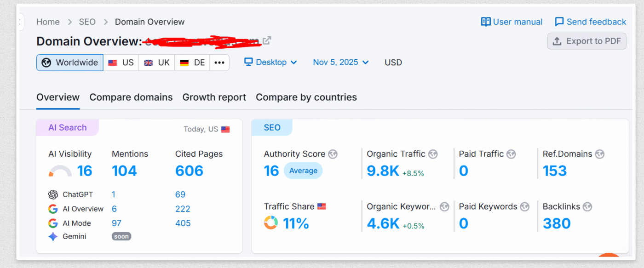Click globe icon next to Backlinks
644x268 pixels.
(587, 206)
